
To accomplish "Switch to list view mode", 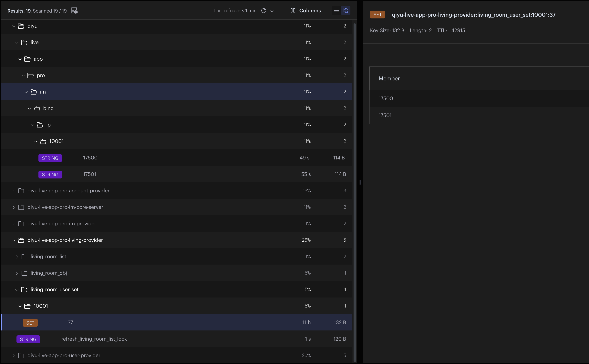I will 336,10.
